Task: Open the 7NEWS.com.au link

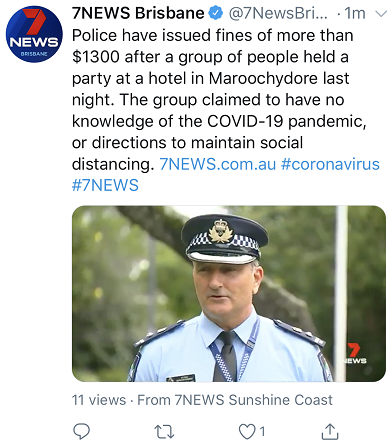Action: click(x=218, y=164)
